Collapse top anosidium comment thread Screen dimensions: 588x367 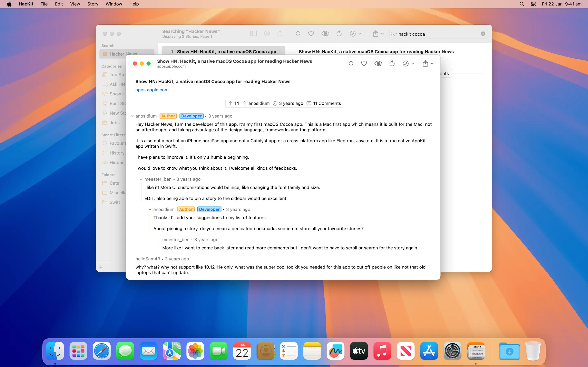coord(132,116)
